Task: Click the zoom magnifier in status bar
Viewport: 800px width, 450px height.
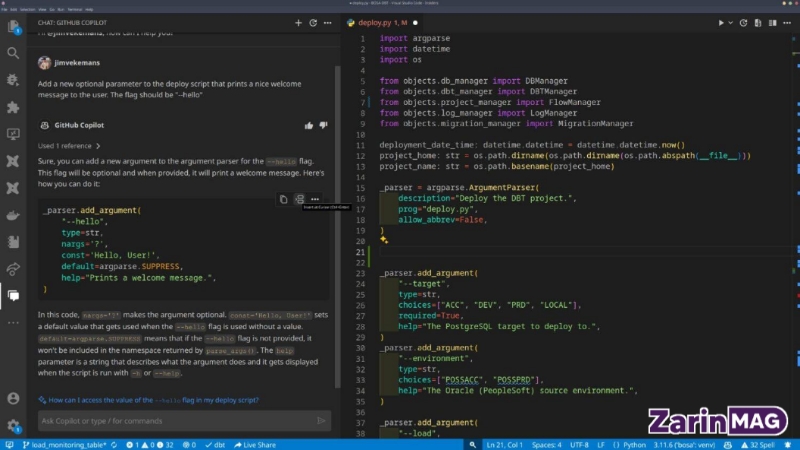Action: [472, 445]
